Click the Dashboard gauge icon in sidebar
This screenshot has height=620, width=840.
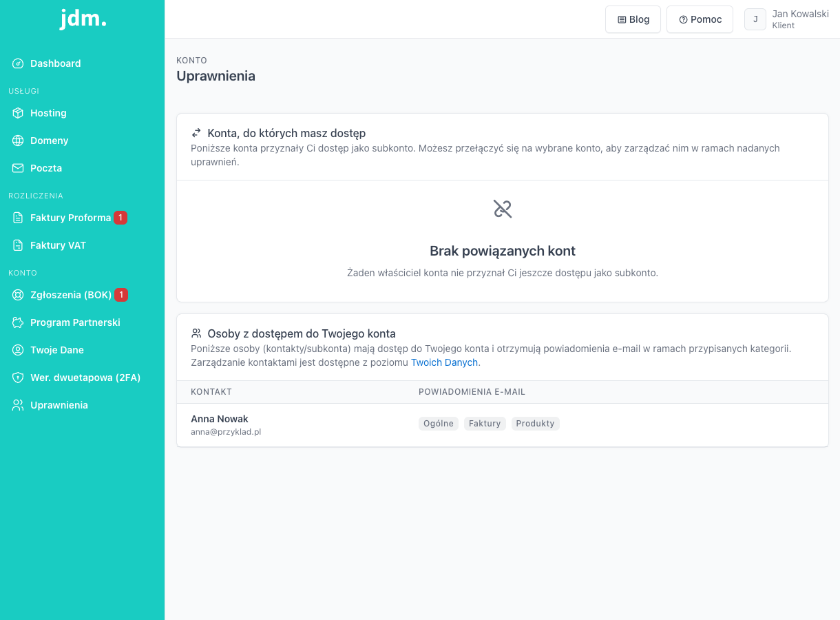[18, 63]
